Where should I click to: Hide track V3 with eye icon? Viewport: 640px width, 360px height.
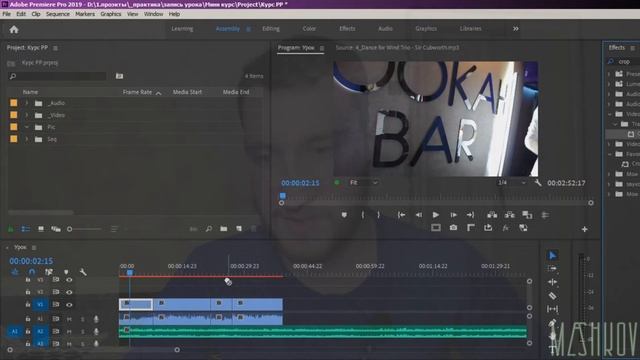click(x=69, y=280)
